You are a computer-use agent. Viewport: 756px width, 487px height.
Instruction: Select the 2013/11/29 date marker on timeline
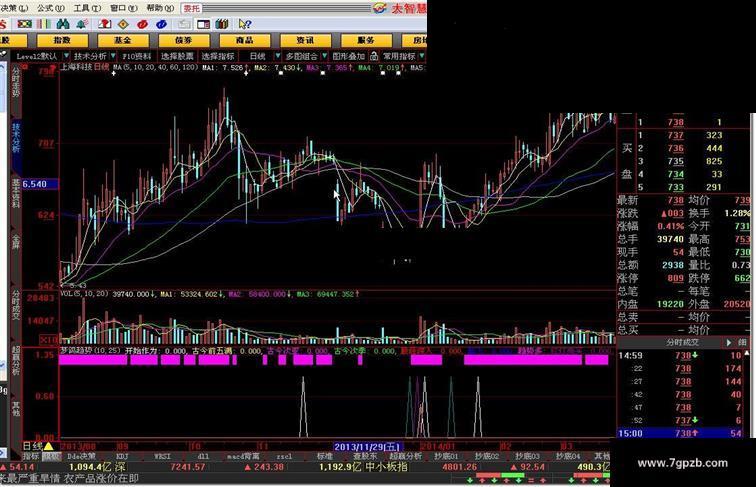tap(368, 446)
